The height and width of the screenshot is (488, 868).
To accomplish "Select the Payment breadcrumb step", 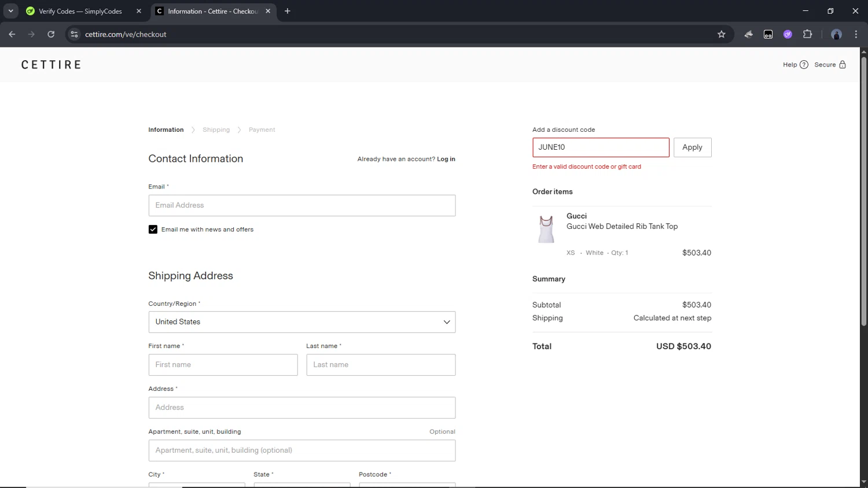I will [262, 130].
